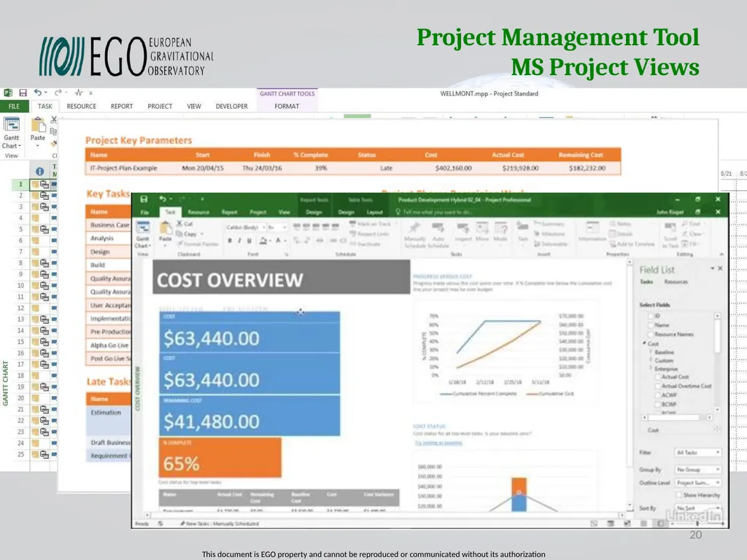Expand the Baseline tree node
Image resolution: width=747 pixels, height=560 pixels.
pos(651,352)
